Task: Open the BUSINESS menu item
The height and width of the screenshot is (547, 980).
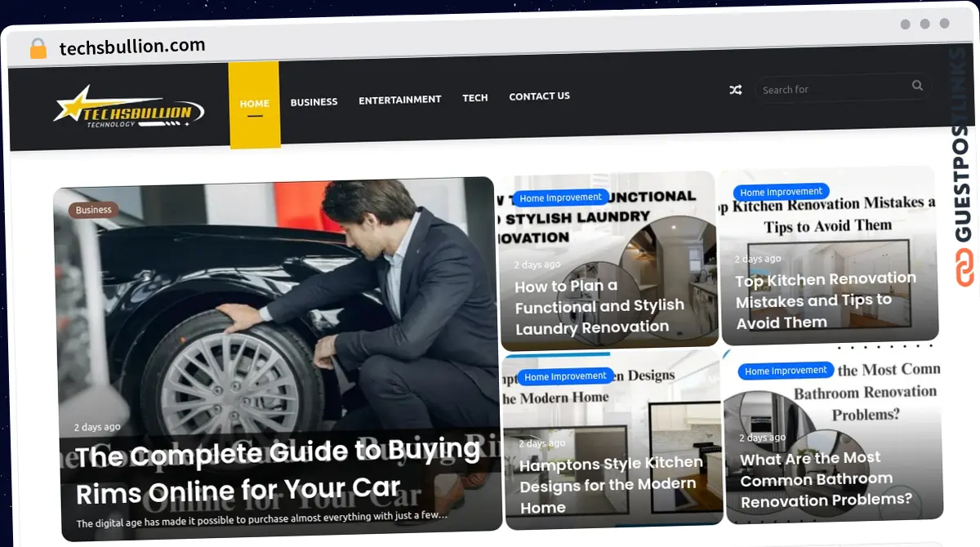Action: (x=314, y=102)
